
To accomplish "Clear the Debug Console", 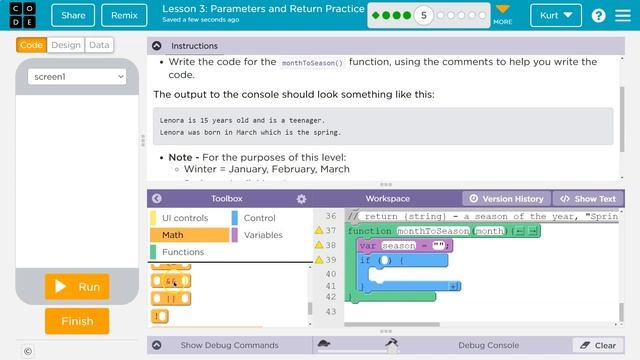I will [598, 345].
